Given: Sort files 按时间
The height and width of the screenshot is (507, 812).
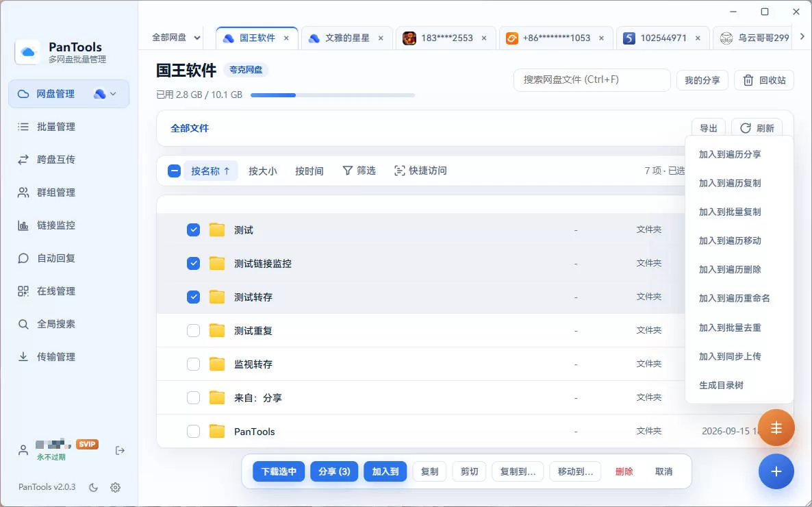Looking at the screenshot, I should pyautogui.click(x=309, y=171).
